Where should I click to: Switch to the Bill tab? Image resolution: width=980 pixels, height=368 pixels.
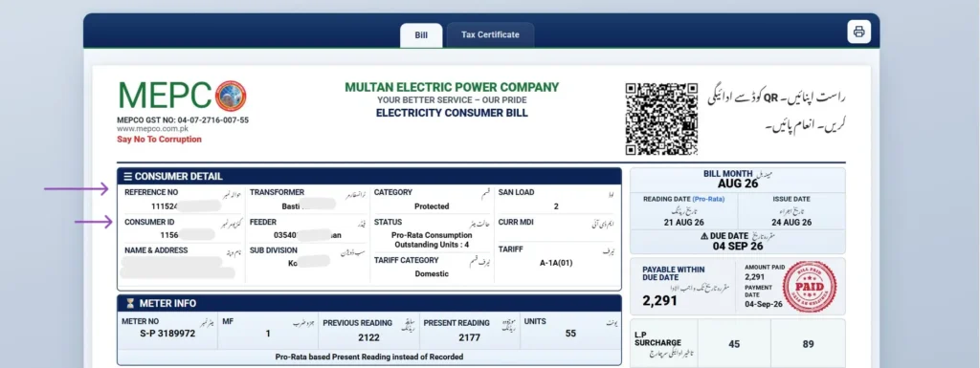point(421,35)
